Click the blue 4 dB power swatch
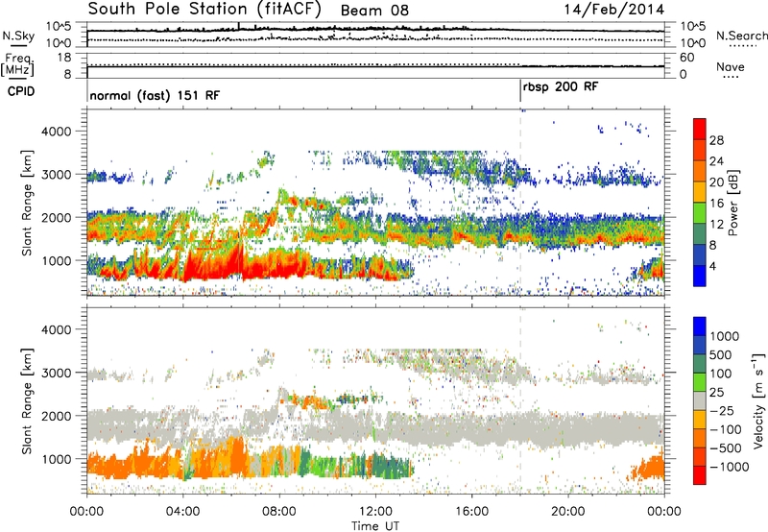This screenshot has width=768, height=532. pos(700,276)
